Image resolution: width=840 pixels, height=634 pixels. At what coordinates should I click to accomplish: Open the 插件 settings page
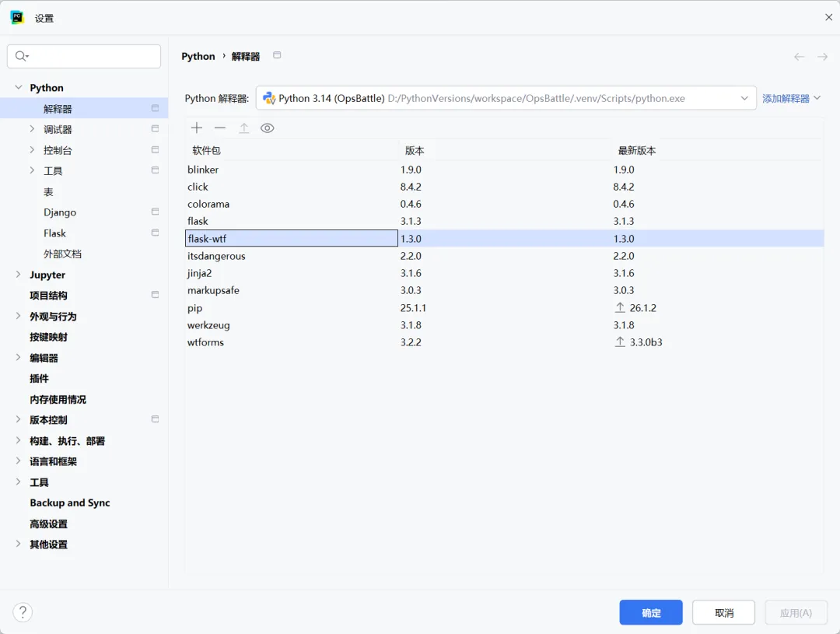pos(39,378)
